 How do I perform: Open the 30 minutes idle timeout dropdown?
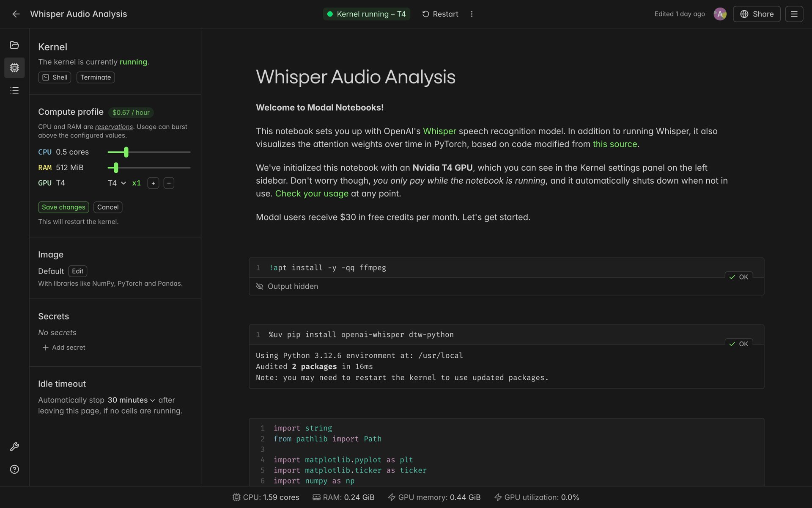coord(131,400)
